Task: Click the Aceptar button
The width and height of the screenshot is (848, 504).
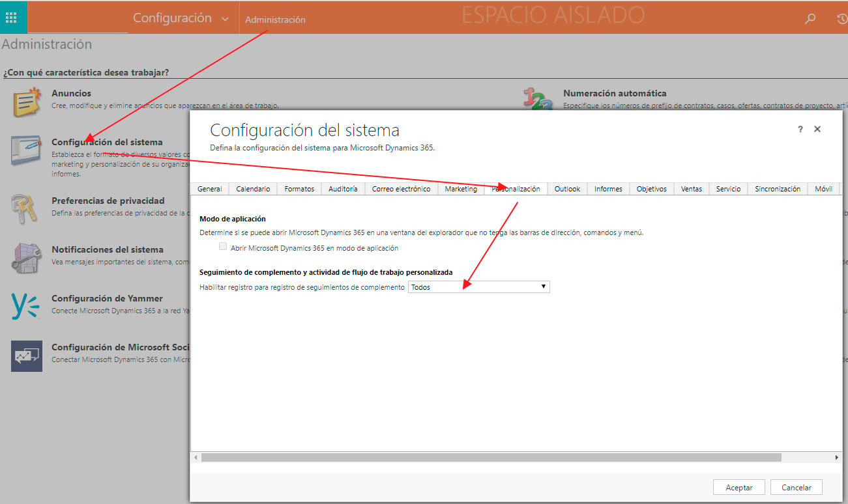Action: [x=739, y=487]
